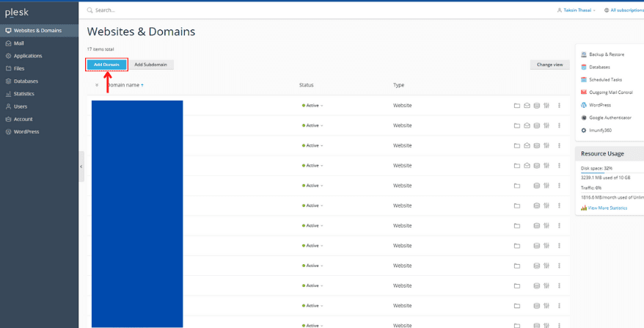Click the Users person icon in sidebar

[x=8, y=106]
